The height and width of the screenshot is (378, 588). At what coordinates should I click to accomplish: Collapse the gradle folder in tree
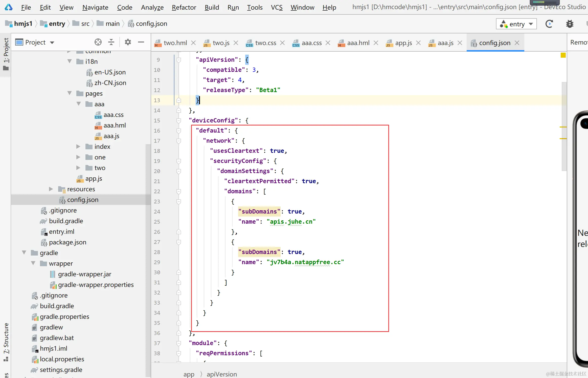tap(24, 253)
